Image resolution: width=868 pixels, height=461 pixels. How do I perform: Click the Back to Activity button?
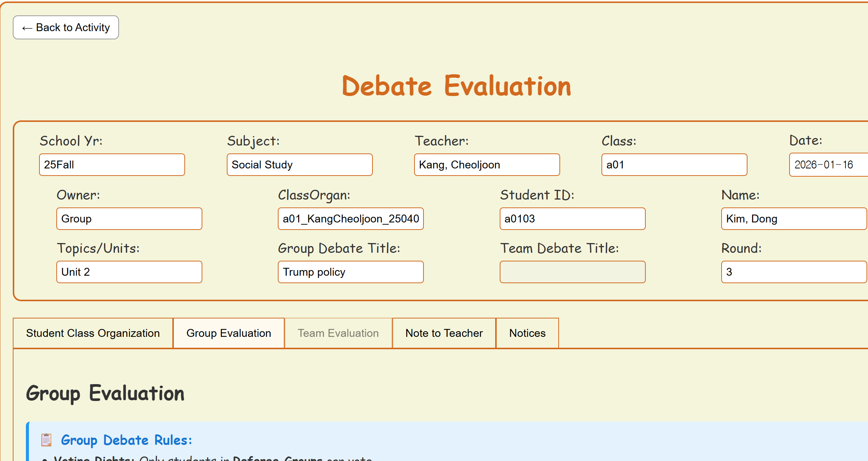pos(66,27)
